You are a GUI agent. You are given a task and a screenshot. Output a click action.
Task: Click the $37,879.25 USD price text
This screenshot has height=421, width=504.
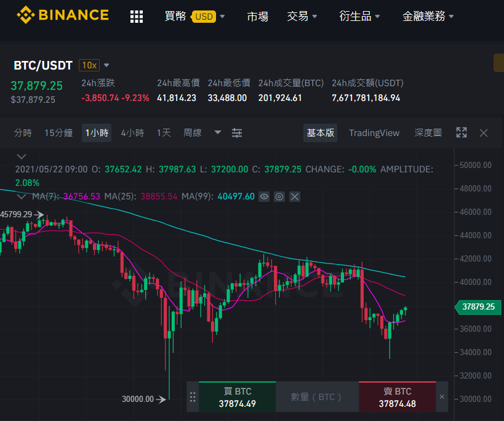pyautogui.click(x=33, y=100)
